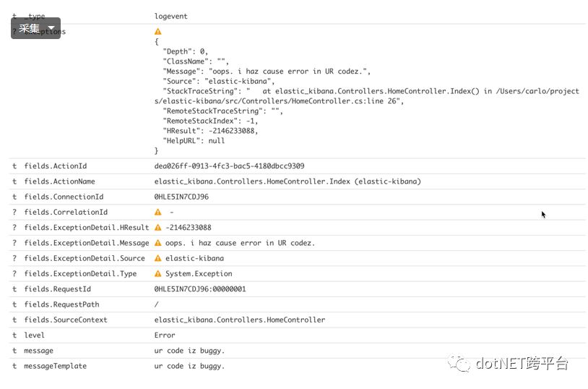The width and height of the screenshot is (588, 389).
Task: Open the 采集 dropdown button
Action: [x=35, y=28]
